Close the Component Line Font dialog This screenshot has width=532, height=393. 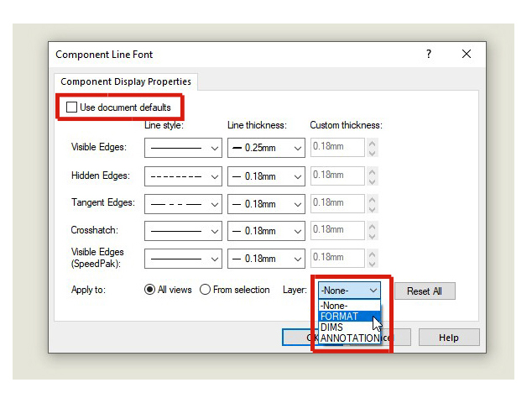coord(467,54)
